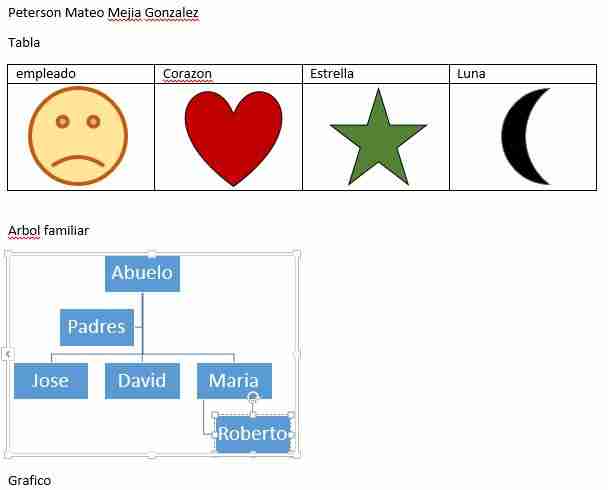This screenshot has width=608, height=490.
Task: Select the black crescent moon shape
Action: [525, 136]
